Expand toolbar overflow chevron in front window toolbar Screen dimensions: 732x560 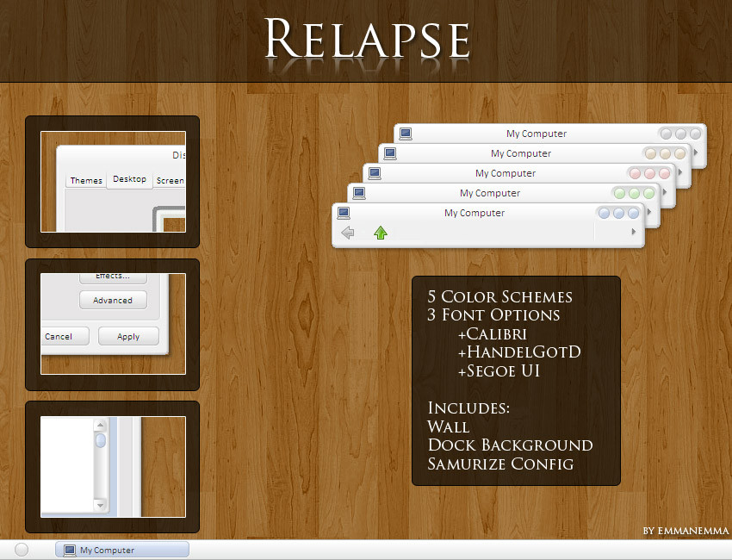[x=634, y=232]
